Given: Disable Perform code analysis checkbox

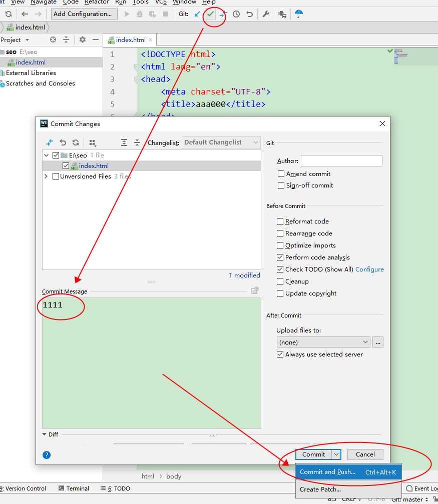Looking at the screenshot, I should [x=280, y=257].
